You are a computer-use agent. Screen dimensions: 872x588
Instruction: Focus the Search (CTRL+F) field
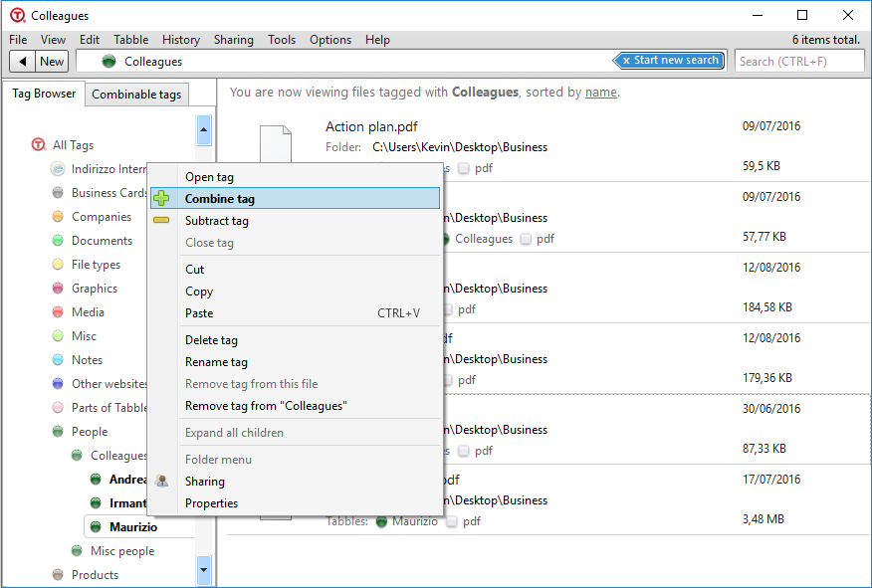point(799,61)
